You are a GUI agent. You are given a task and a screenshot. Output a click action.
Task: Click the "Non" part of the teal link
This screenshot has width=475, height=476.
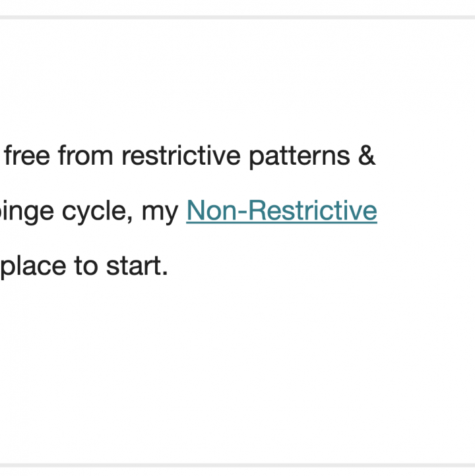pyautogui.click(x=211, y=211)
